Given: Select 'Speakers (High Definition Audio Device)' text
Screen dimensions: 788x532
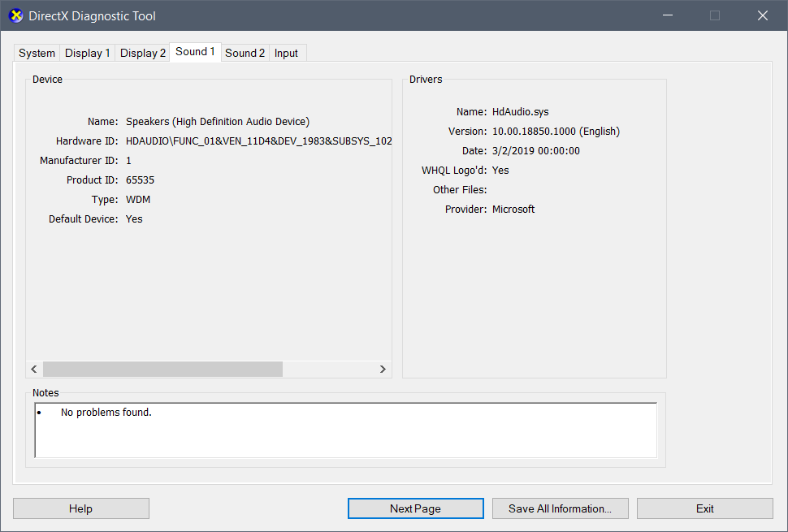Looking at the screenshot, I should (218, 122).
